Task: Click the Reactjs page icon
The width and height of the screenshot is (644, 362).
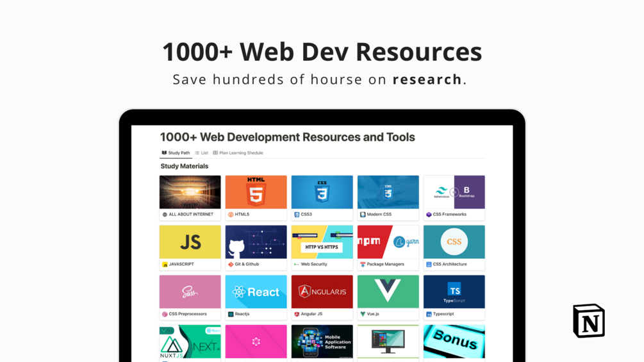Action: [231, 315]
